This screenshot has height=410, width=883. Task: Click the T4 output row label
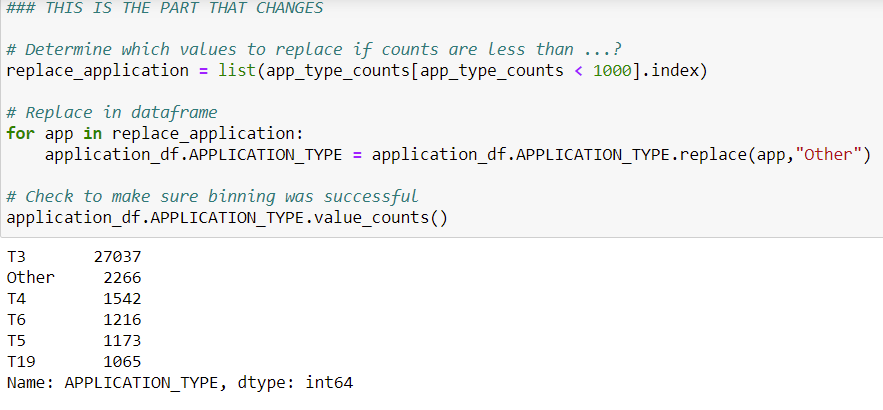tap(16, 299)
